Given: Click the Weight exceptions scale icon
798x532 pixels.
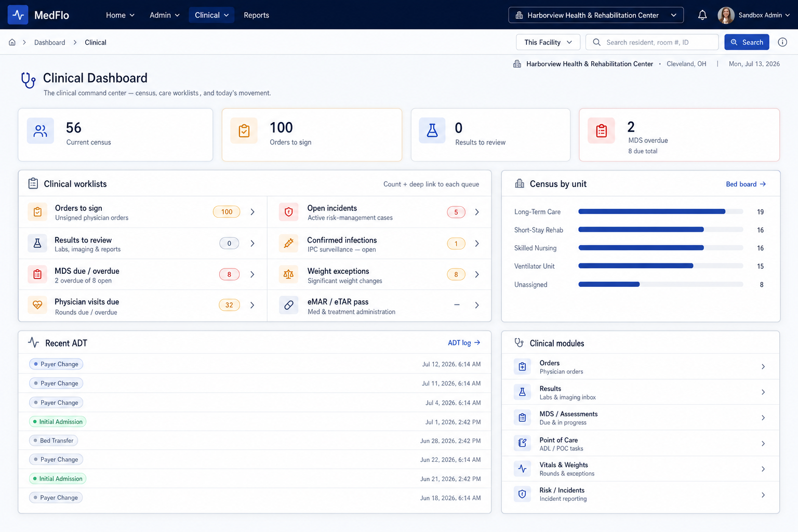Looking at the screenshot, I should click(289, 274).
